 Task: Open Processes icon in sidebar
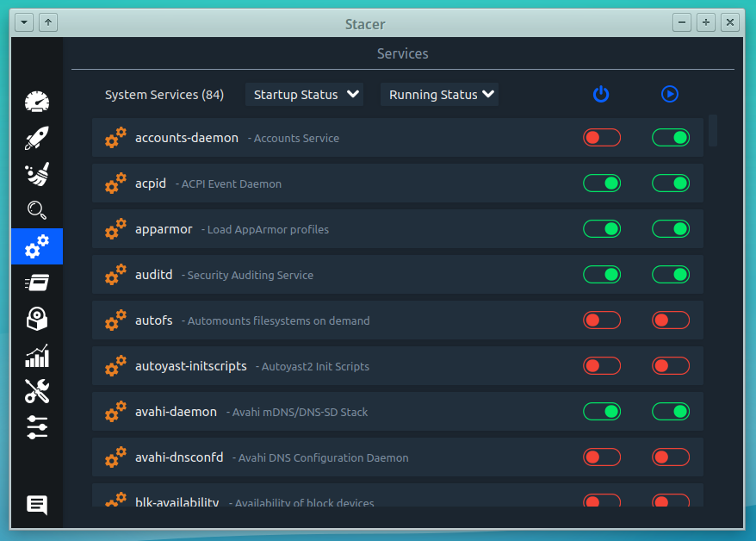click(37, 283)
